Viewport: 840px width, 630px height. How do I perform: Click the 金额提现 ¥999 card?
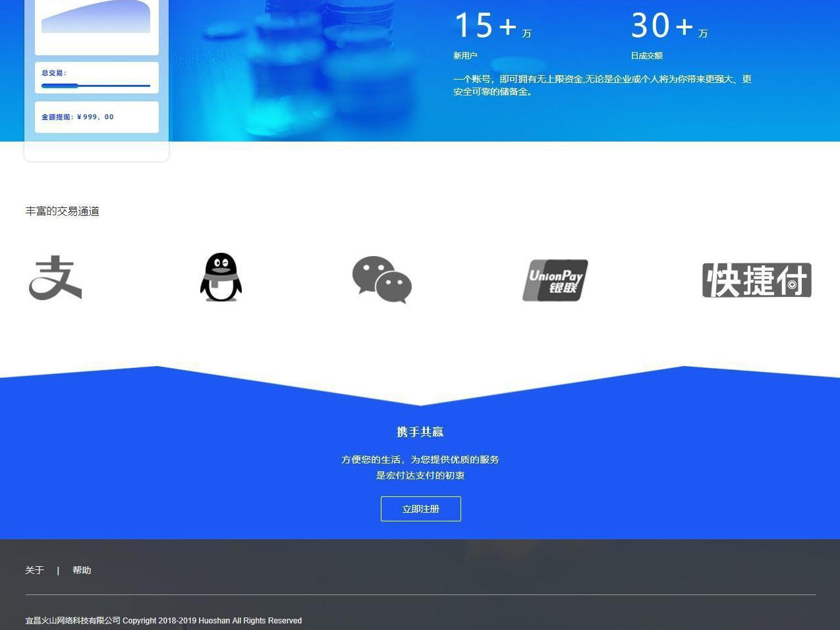pyautogui.click(x=97, y=117)
